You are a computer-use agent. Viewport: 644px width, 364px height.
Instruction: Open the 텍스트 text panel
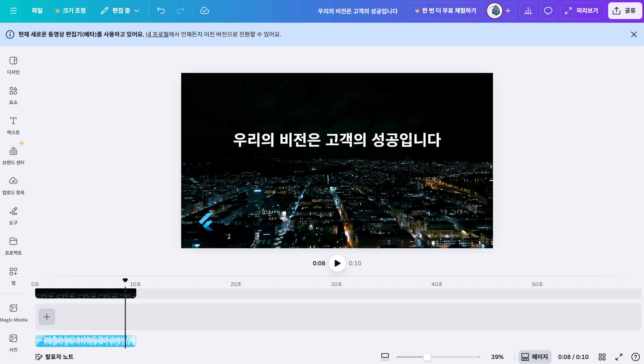coord(13,125)
